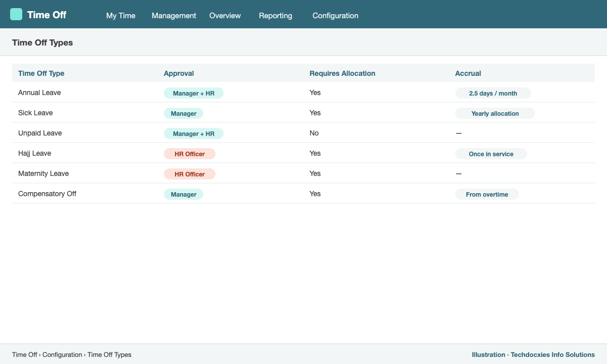Open the My Time menu
Screen dimensions: 607x364
click(121, 16)
